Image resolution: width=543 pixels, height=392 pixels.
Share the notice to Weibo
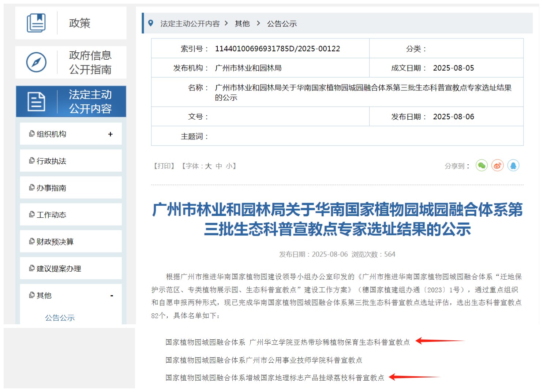[497, 166]
